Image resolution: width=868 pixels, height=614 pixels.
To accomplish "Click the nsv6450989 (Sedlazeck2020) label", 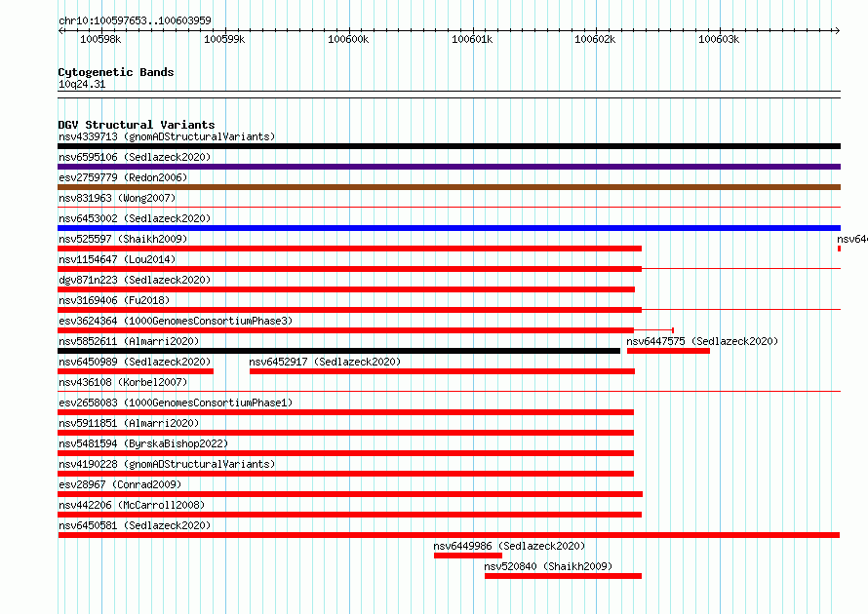I will (135, 362).
